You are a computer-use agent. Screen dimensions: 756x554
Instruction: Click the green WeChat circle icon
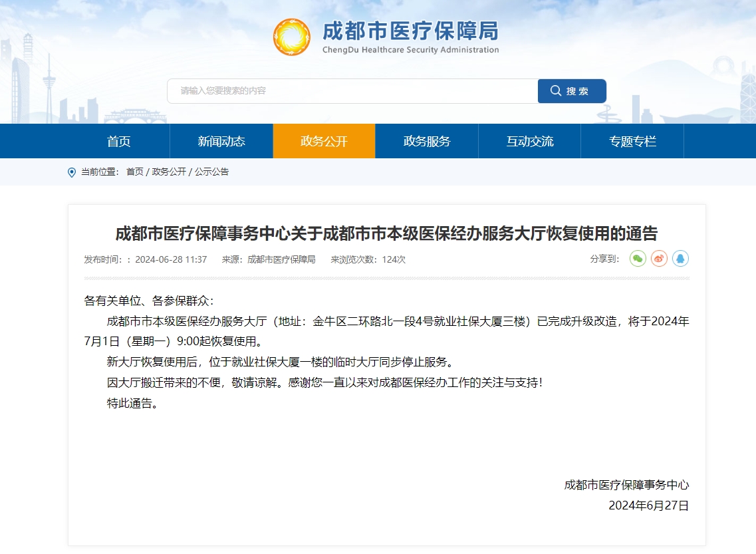[x=637, y=259]
